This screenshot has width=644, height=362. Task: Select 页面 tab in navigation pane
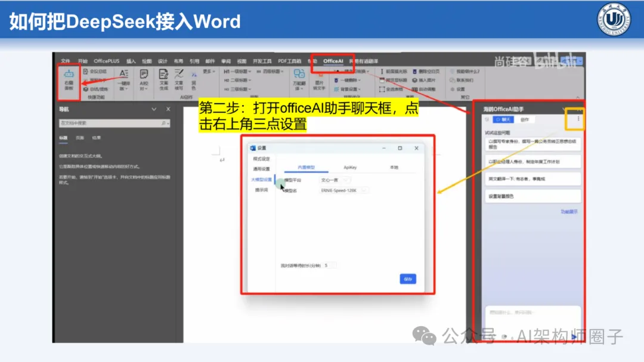coord(80,138)
